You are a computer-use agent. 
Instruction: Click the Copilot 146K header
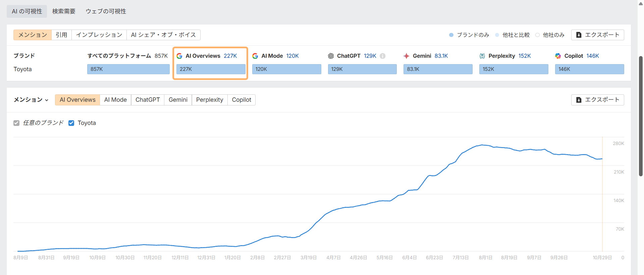coord(577,56)
